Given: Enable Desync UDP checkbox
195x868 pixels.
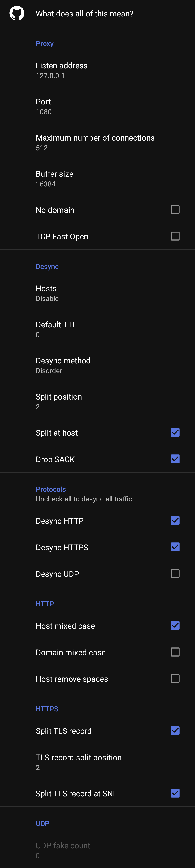Looking at the screenshot, I should 175,573.
